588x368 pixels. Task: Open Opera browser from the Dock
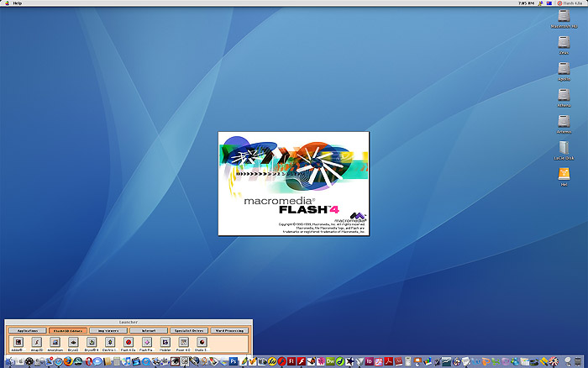pyautogui.click(x=88, y=361)
